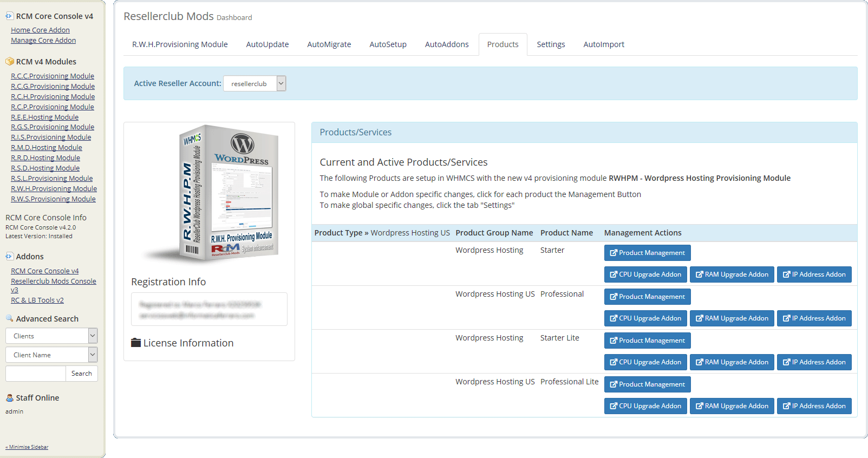
Task: Click CPU Upgrade Addon for Professional row
Action: tap(645, 318)
